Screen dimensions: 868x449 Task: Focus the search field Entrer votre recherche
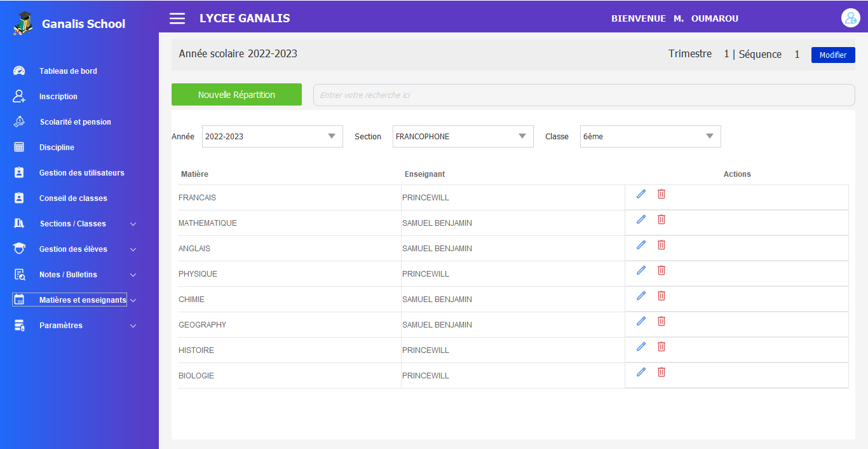click(x=584, y=95)
